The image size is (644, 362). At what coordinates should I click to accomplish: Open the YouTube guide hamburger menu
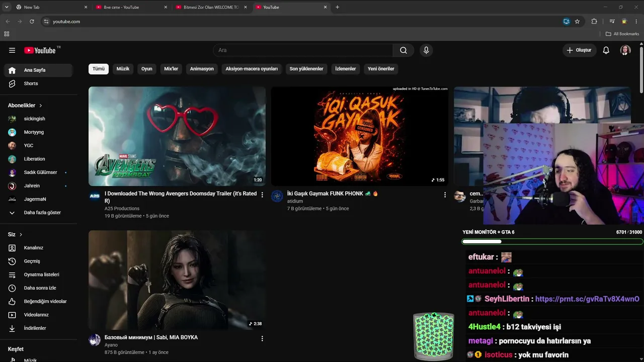pyautogui.click(x=12, y=50)
